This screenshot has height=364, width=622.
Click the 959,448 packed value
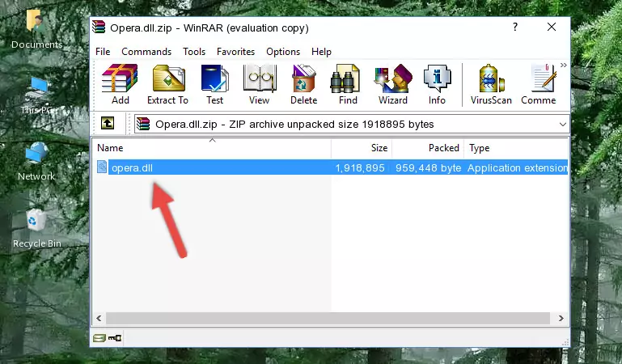pyautogui.click(x=428, y=168)
